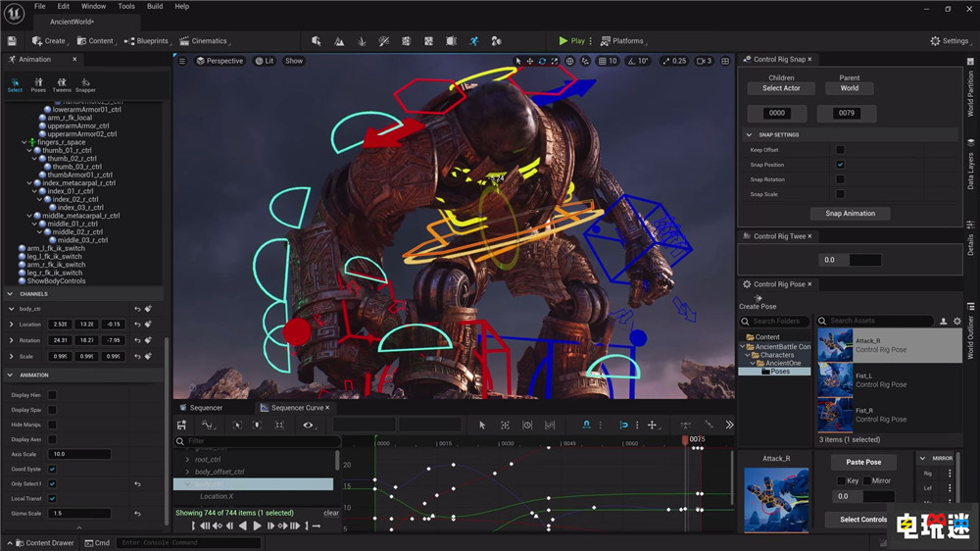Activate the Snapper tool

coord(85,84)
